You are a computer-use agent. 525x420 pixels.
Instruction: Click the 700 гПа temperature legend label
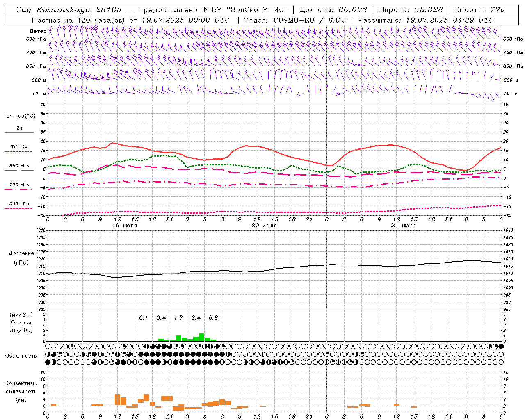coord(19,185)
